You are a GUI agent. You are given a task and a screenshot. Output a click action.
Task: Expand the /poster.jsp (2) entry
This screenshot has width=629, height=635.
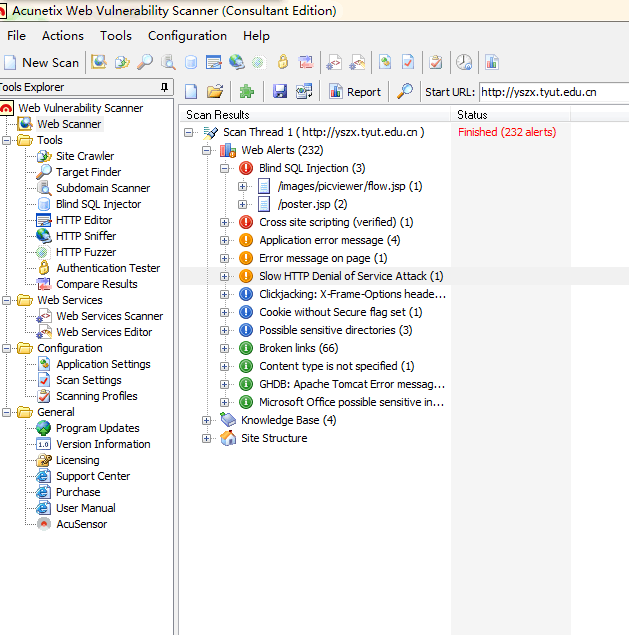[242, 205]
